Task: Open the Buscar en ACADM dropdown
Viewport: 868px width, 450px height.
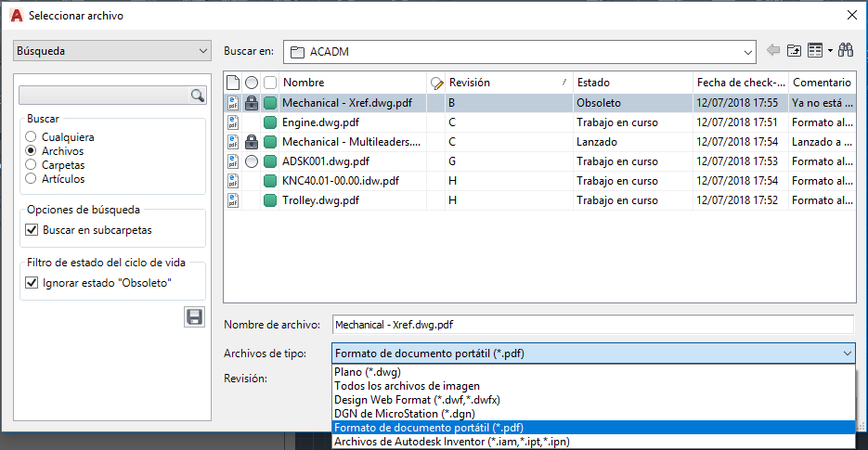Action: pyautogui.click(x=520, y=52)
